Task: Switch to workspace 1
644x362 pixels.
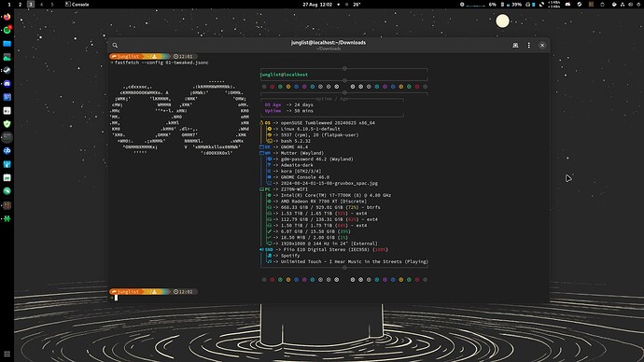Action: tap(9, 5)
